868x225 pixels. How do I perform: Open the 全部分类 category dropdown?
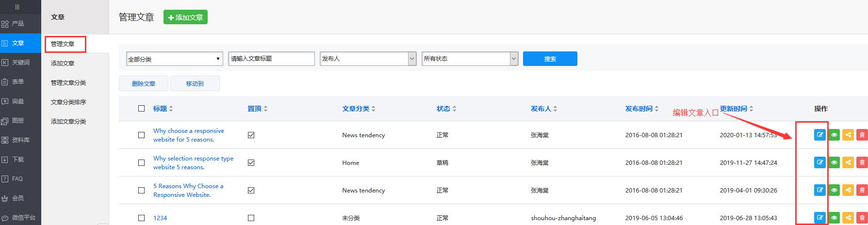[x=174, y=59]
